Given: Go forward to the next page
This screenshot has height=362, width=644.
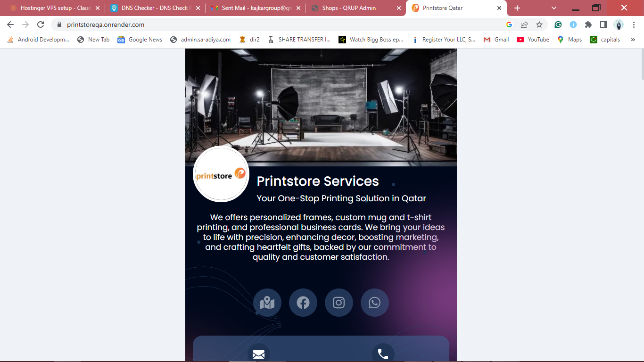Looking at the screenshot, I should [25, 25].
